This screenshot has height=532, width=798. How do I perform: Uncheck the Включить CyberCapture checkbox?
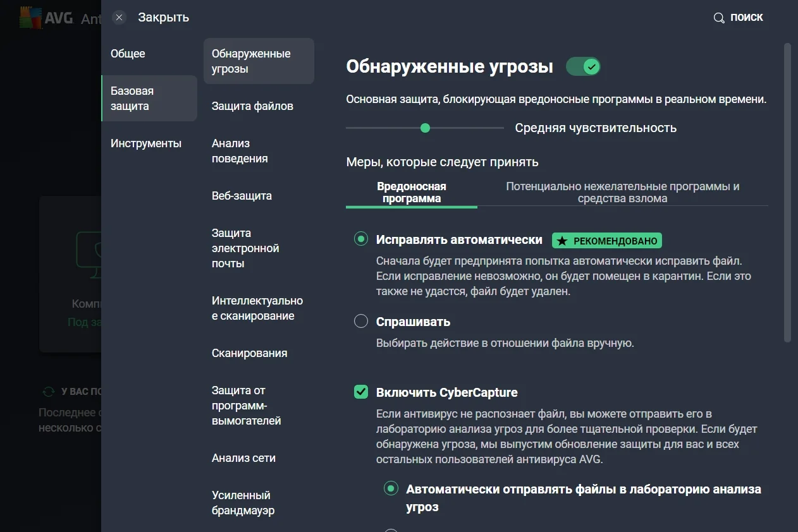pos(361,392)
